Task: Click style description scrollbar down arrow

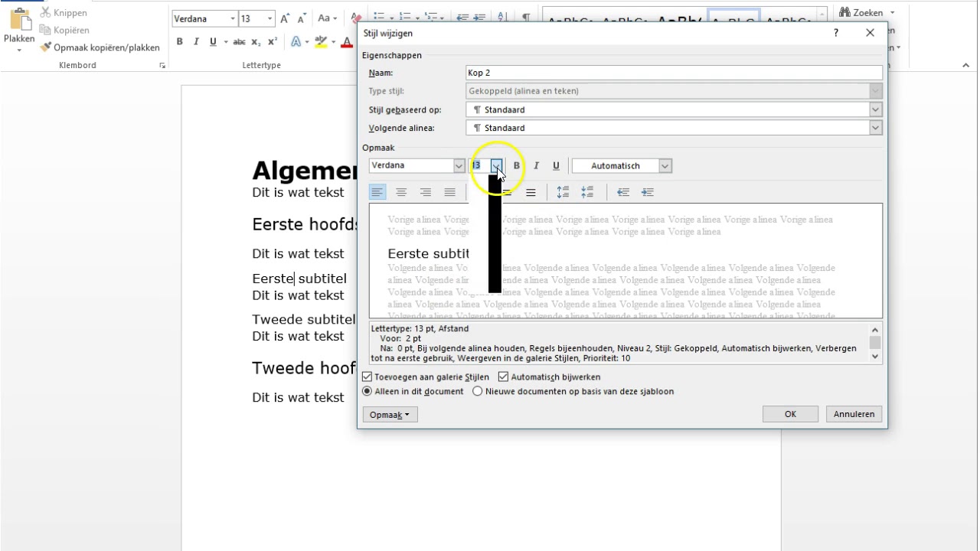Action: (876, 357)
